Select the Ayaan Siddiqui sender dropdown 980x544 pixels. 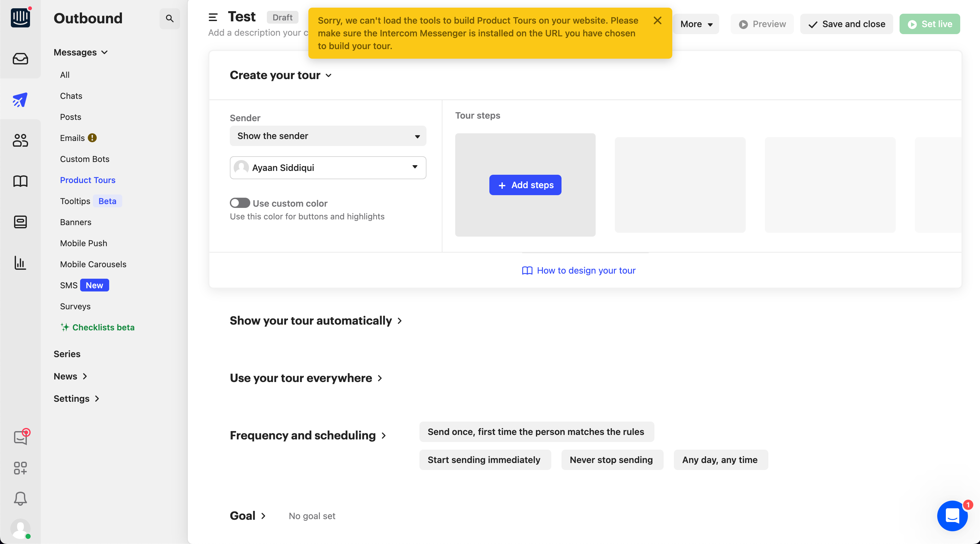[x=328, y=167]
